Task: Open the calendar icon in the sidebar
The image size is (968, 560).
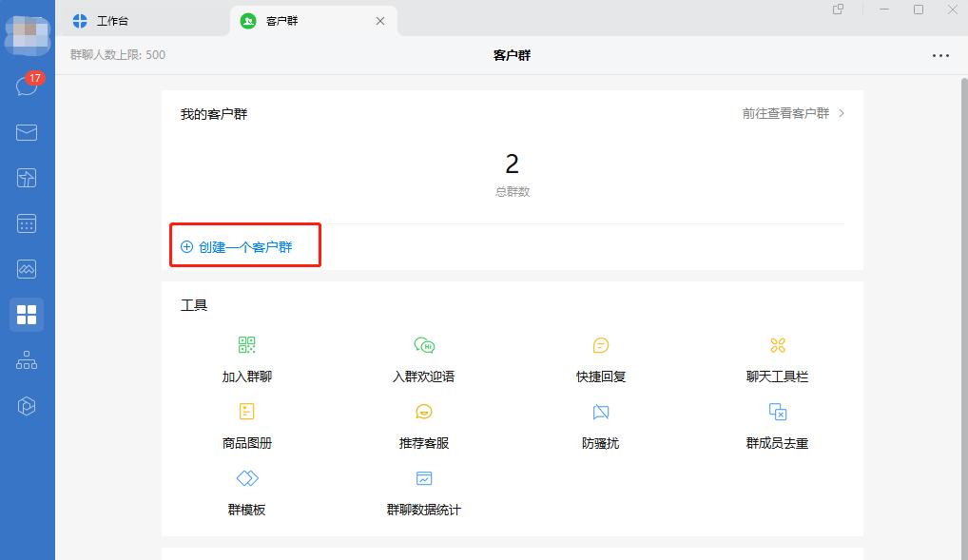Action: pyautogui.click(x=27, y=223)
